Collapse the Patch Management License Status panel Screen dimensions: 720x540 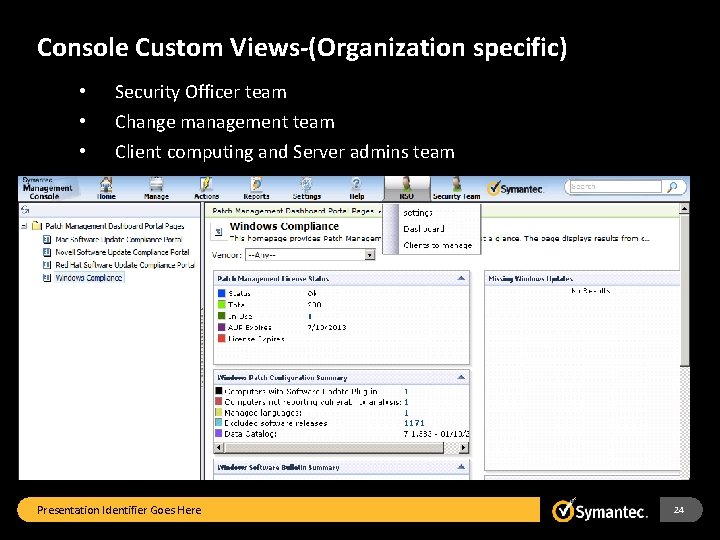coord(461,278)
